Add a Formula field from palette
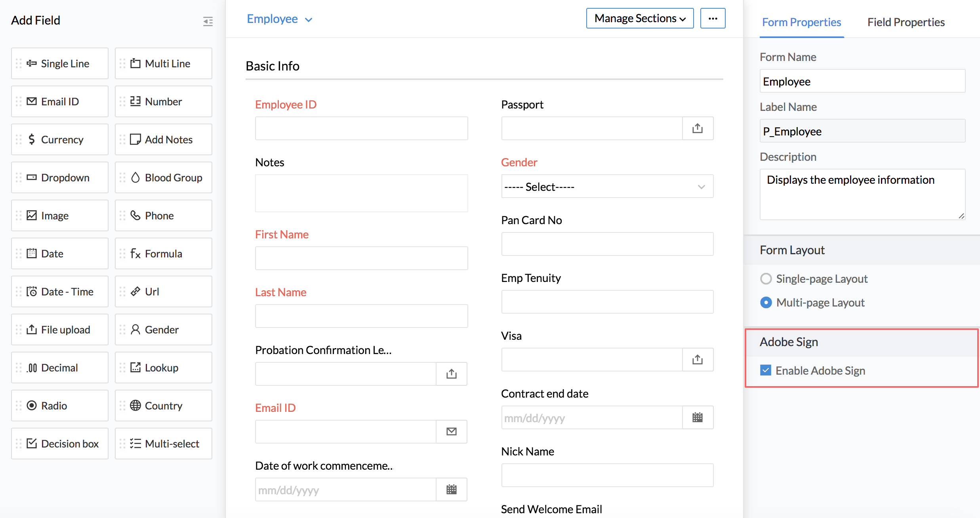Viewport: 980px width, 518px height. (x=164, y=253)
